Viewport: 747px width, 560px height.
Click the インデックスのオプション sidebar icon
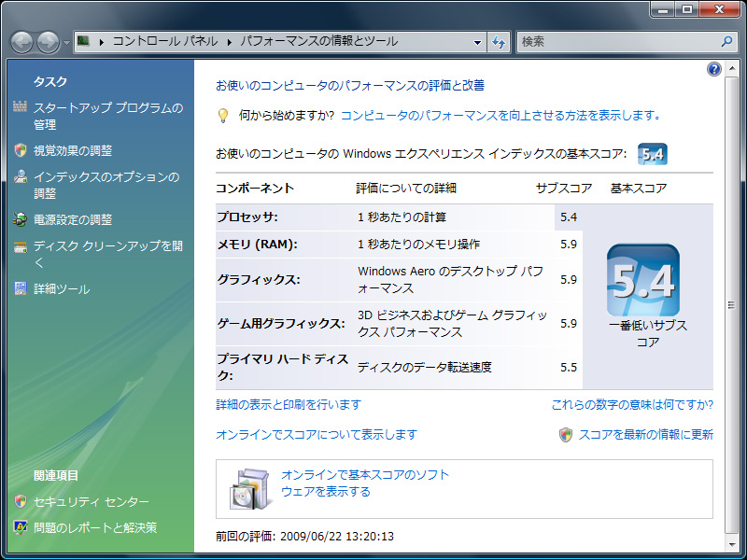coord(21,177)
